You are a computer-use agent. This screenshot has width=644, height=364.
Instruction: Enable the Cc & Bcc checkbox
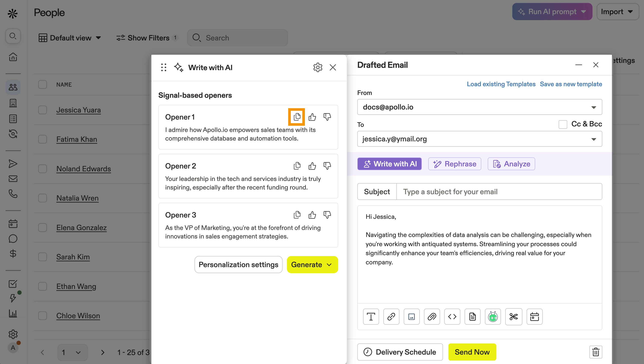563,124
